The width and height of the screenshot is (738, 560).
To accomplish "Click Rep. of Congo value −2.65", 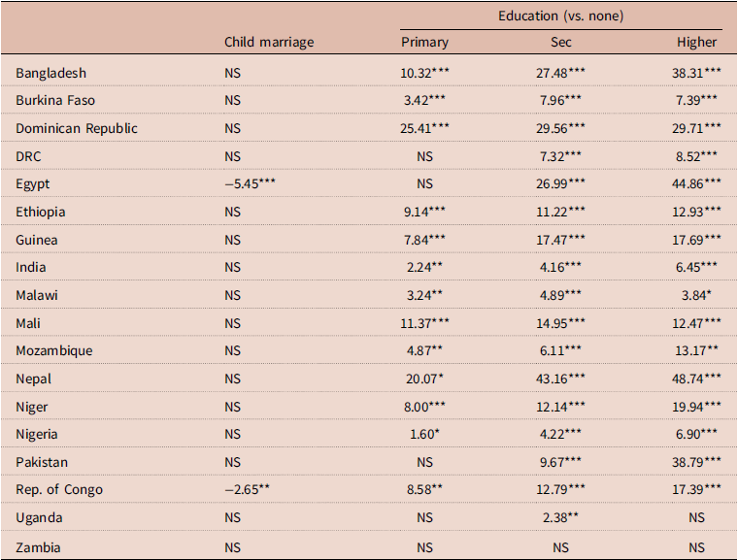I will coord(247,489).
